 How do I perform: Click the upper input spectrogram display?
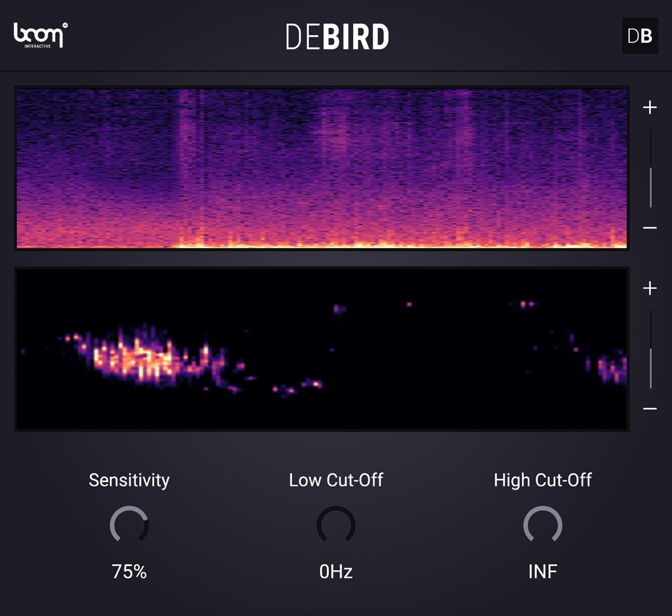point(322,168)
